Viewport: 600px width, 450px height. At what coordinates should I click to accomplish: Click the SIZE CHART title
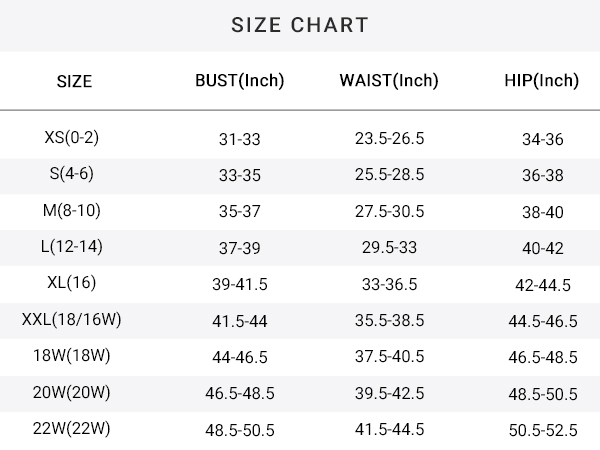[300, 25]
